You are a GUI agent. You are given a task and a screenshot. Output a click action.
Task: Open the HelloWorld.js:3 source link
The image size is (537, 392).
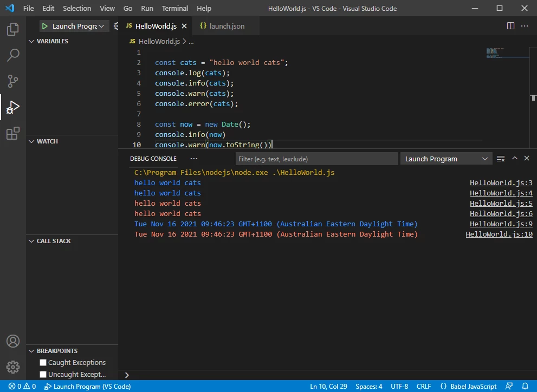point(501,182)
